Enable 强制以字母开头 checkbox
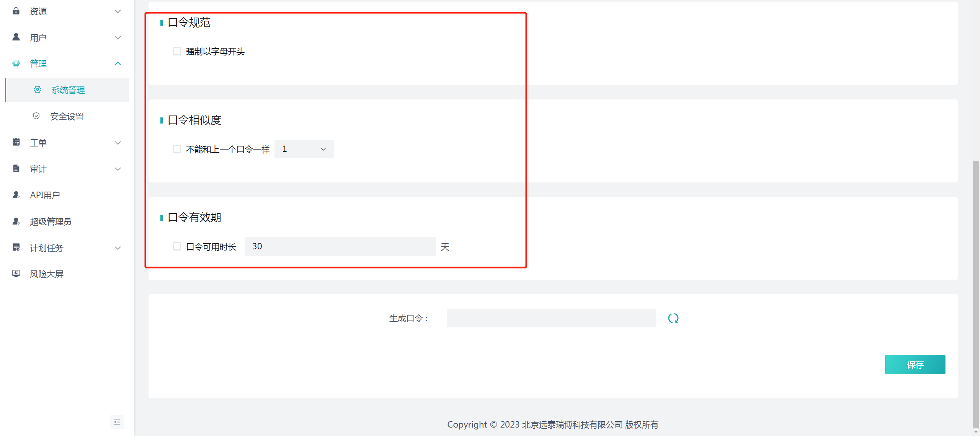The image size is (980, 436). (x=177, y=51)
